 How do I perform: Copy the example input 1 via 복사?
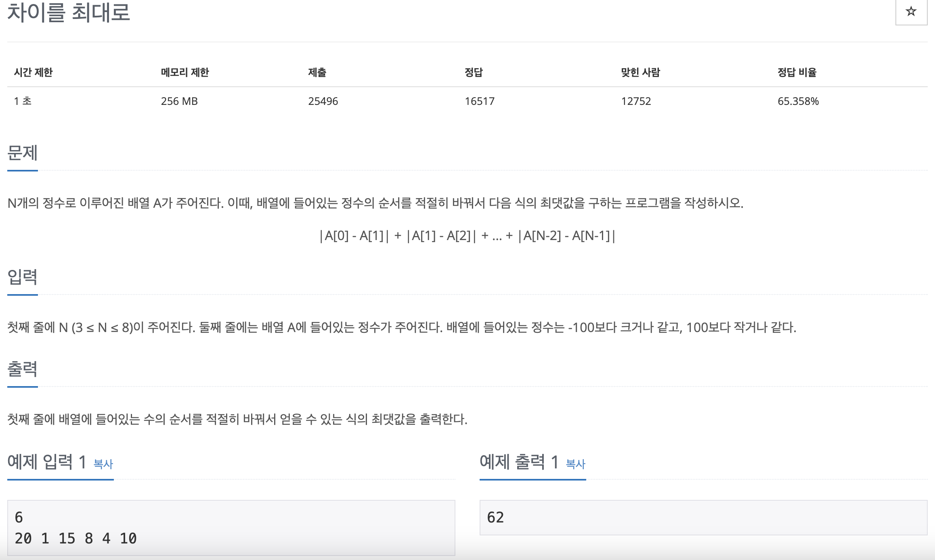[x=103, y=464]
